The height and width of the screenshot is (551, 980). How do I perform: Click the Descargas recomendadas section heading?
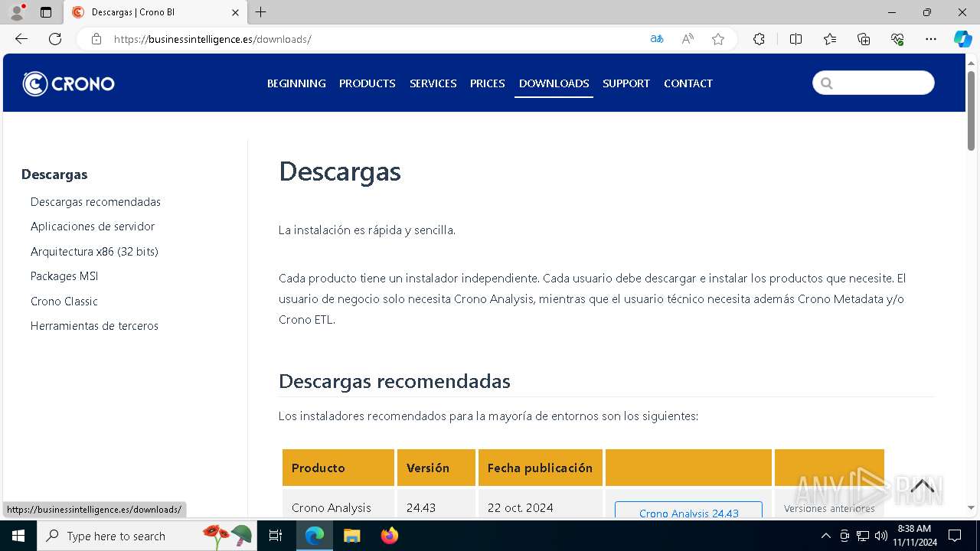394,381
